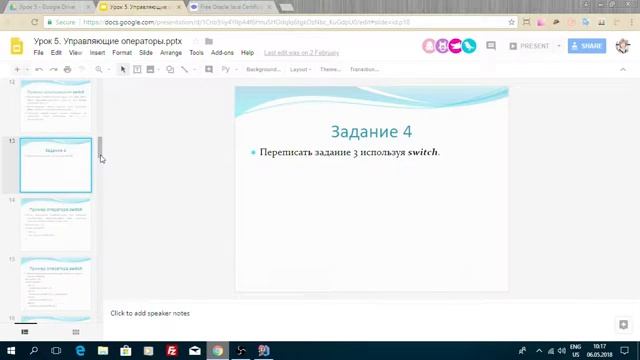Open the 'Last edit was on 2 February' link

point(301,53)
